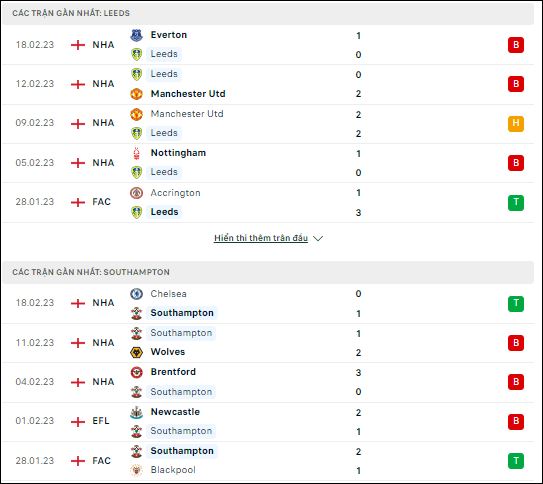
Task: Click the Blackpool club crest icon
Action: point(136,470)
